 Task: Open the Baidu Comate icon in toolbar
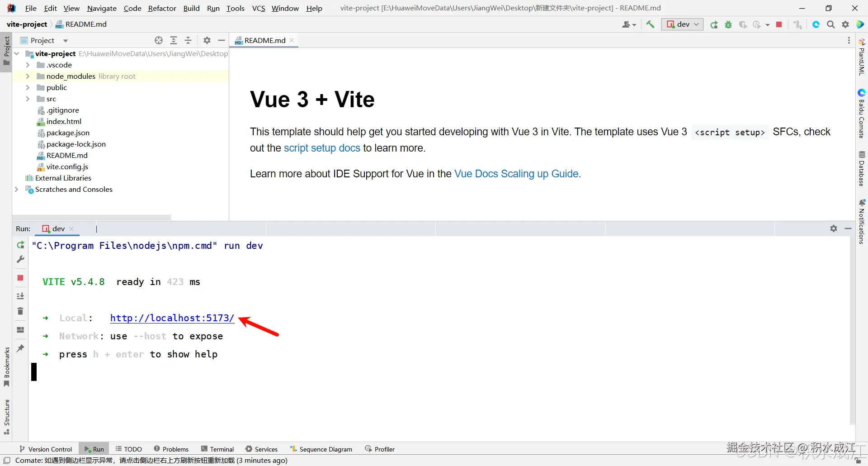(x=816, y=24)
